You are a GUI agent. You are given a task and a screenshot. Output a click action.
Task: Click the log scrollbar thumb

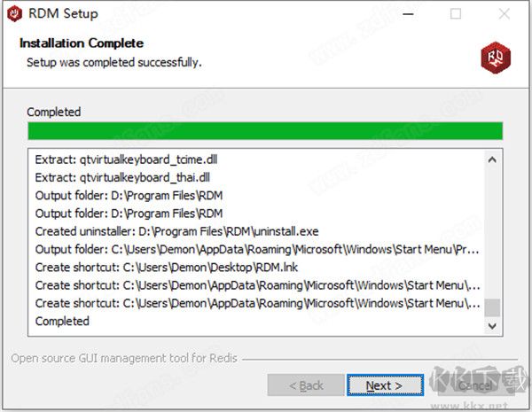coord(492,307)
